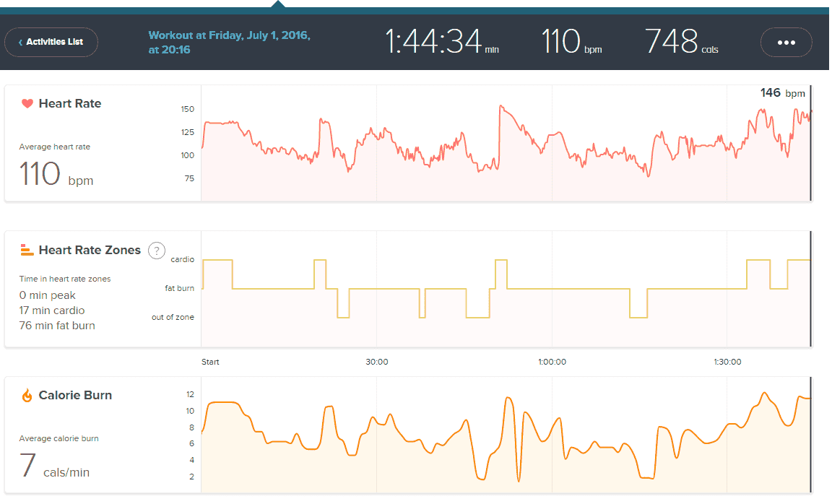832x504 pixels.
Task: Click the Heart Rate heart icon
Action: [27, 104]
